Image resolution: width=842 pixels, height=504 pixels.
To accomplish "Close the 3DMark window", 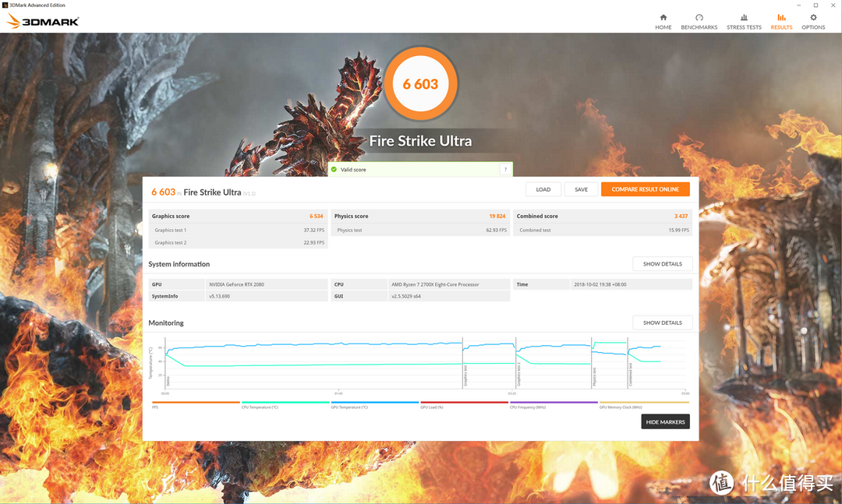I will (833, 5).
